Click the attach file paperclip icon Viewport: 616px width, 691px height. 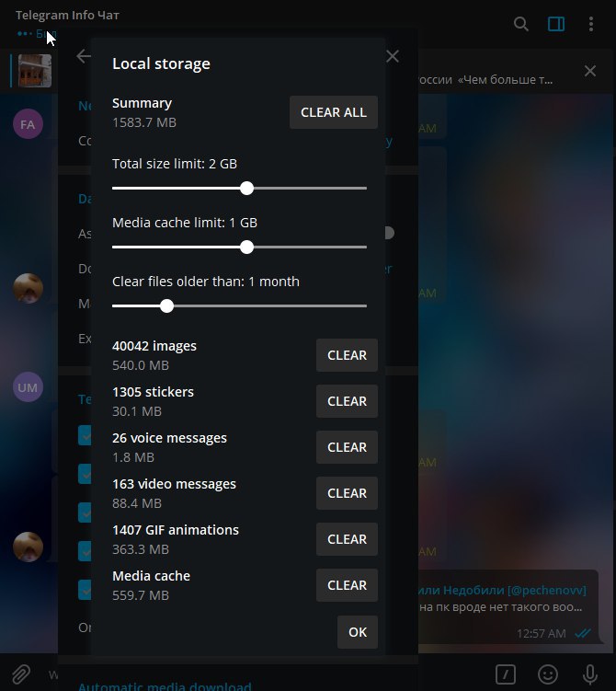coord(21,674)
